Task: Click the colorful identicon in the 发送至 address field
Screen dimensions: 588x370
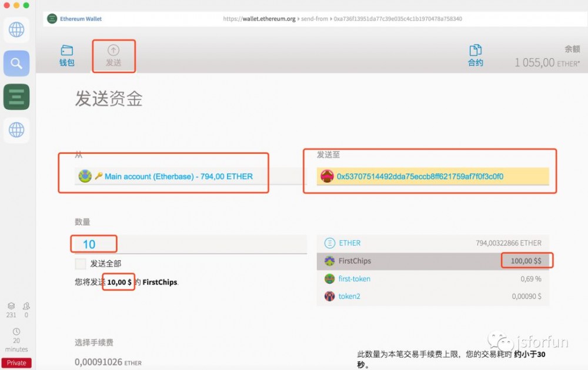Action: [x=328, y=176]
